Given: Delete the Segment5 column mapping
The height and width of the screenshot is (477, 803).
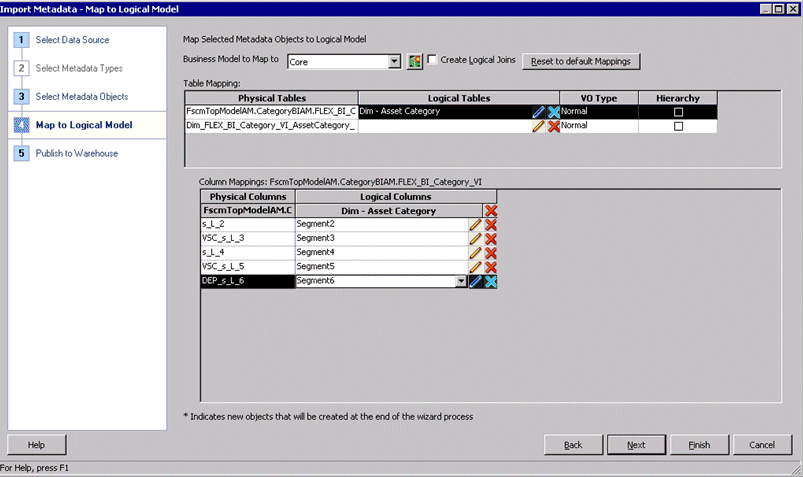Looking at the screenshot, I should [x=491, y=267].
